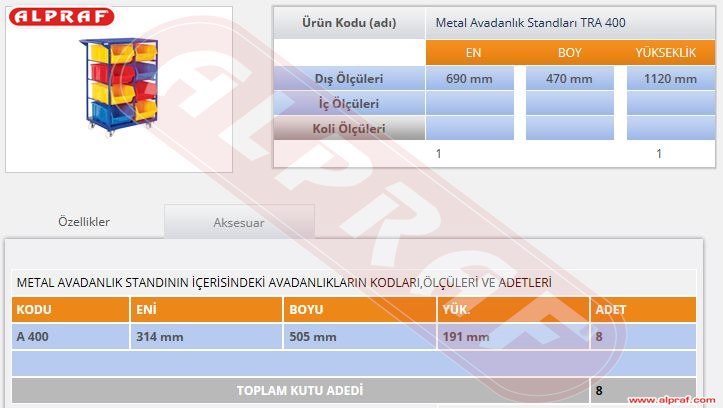
Task: Select product name Metal Avadanlık Standları TRA 400
Action: point(531,23)
